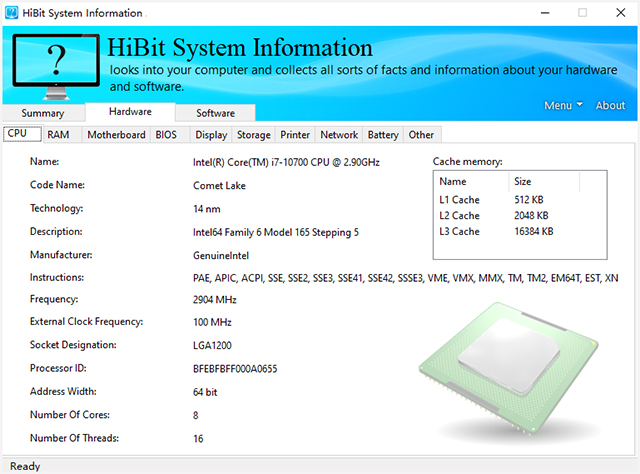Select the Printer sub-tab
The width and height of the screenshot is (640, 474).
pyautogui.click(x=295, y=135)
